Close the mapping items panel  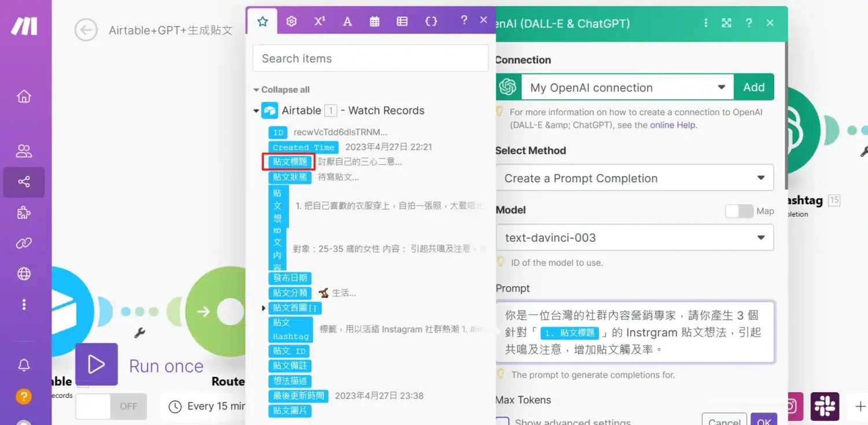click(x=484, y=20)
